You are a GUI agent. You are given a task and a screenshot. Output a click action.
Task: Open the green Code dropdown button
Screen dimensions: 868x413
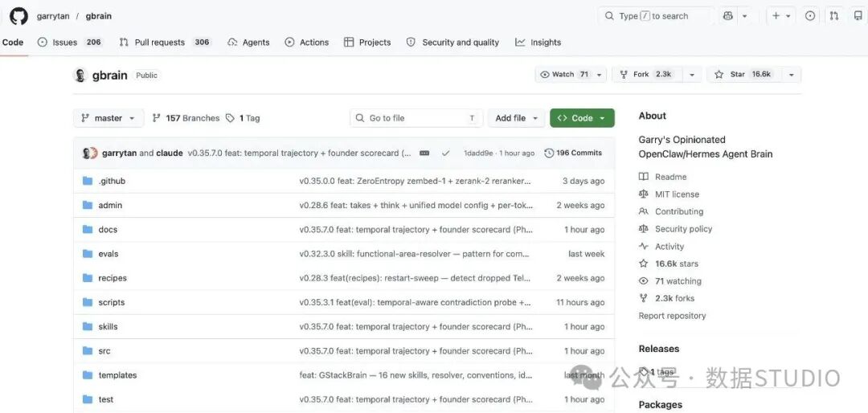coord(582,118)
